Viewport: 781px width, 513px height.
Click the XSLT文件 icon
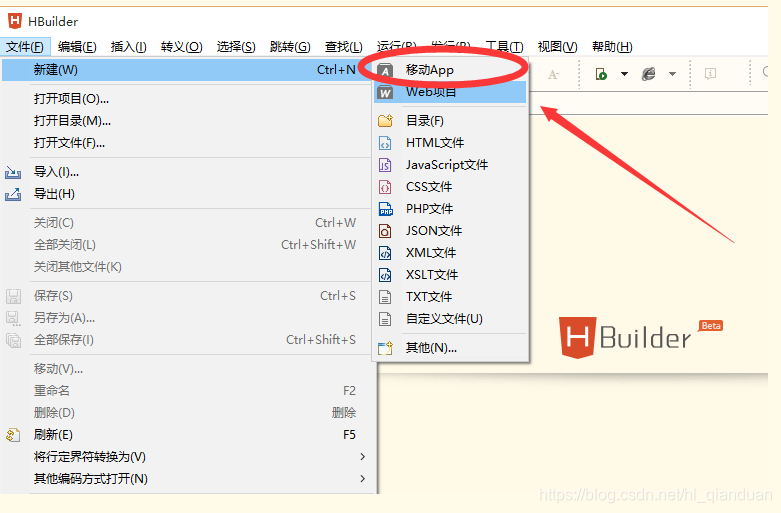coord(385,274)
